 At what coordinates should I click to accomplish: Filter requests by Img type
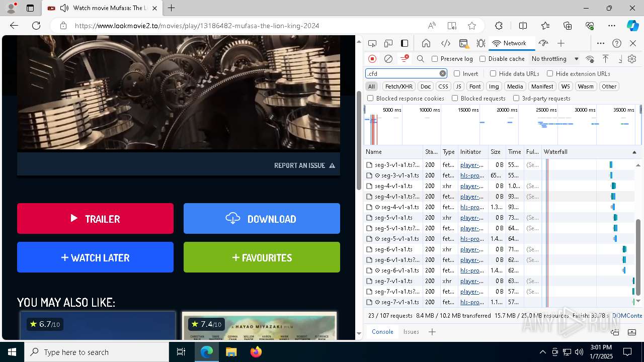(x=494, y=86)
